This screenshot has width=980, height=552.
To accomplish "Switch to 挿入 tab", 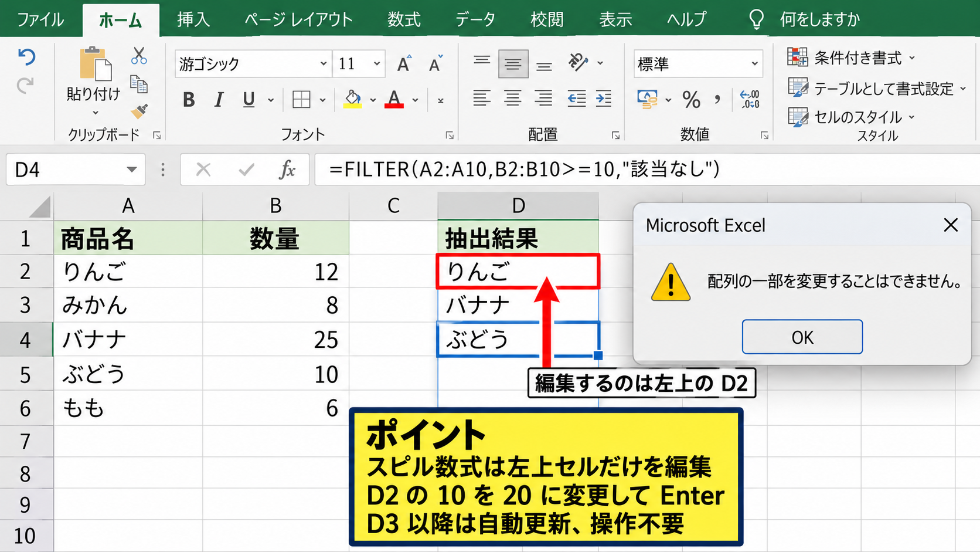I will [193, 19].
